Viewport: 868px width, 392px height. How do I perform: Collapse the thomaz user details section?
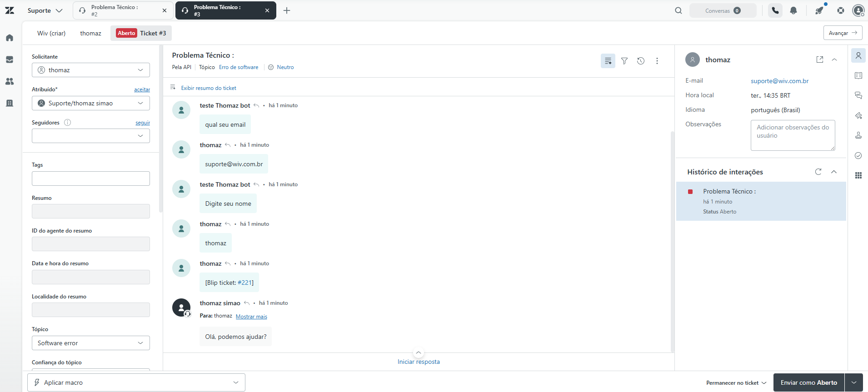(x=834, y=60)
